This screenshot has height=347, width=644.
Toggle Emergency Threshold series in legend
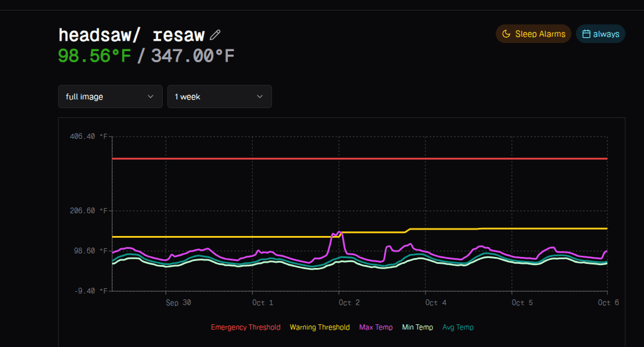click(x=245, y=327)
